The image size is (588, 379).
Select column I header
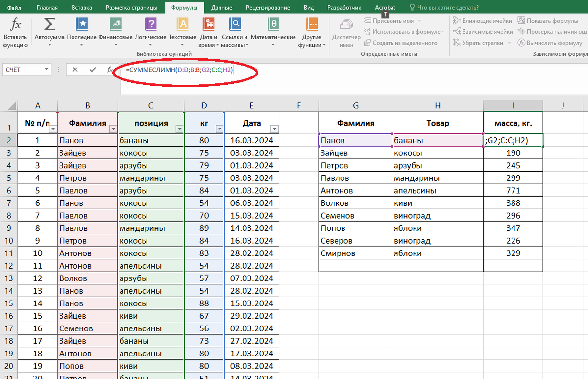(x=513, y=105)
